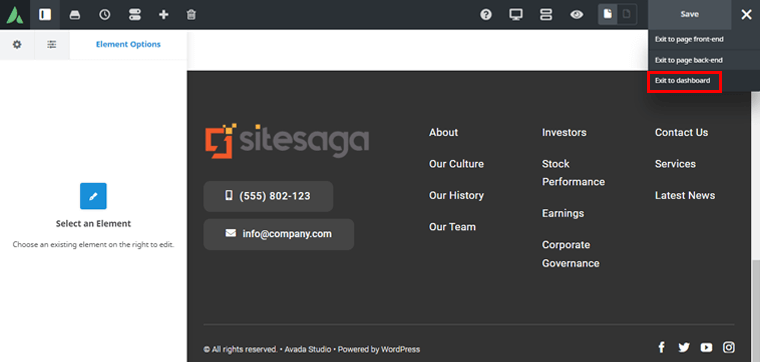Click the Avada logo icon

(14, 15)
